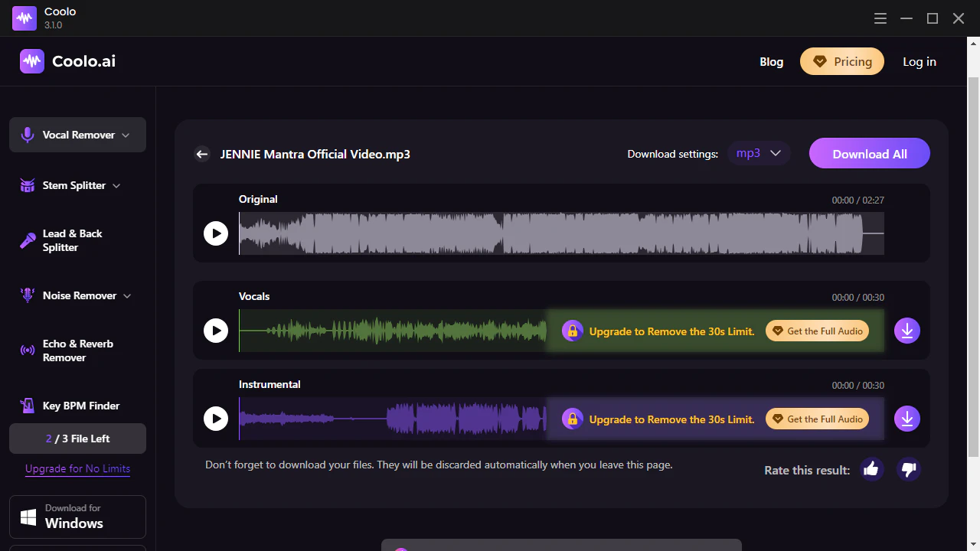The image size is (980, 551).
Task: Expand the Stem Splitter options chevron
Action: [116, 185]
